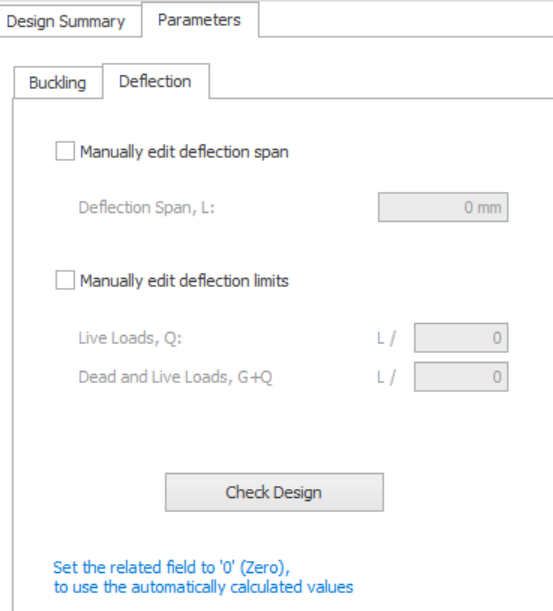The width and height of the screenshot is (553, 611).
Task: Click the Dead and Live Loads G+Q field
Action: (x=461, y=377)
